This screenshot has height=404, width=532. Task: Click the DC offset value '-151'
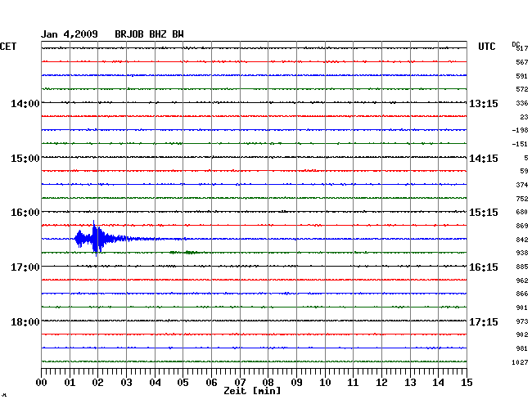(x=520, y=144)
